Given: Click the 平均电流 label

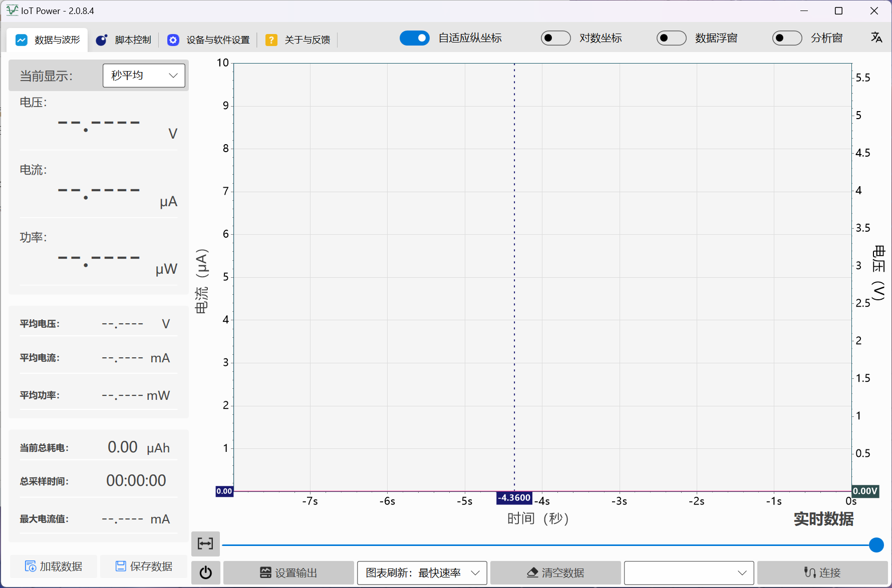Looking at the screenshot, I should pos(40,358).
